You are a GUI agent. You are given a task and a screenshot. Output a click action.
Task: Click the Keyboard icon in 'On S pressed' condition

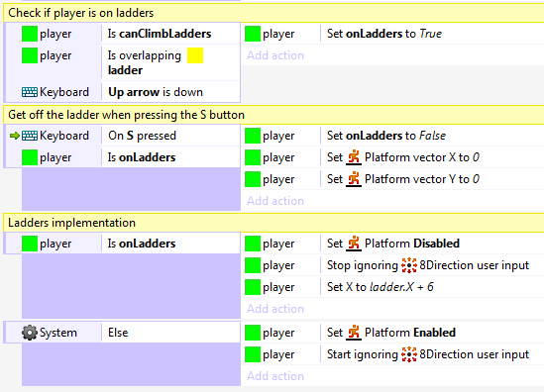30,136
